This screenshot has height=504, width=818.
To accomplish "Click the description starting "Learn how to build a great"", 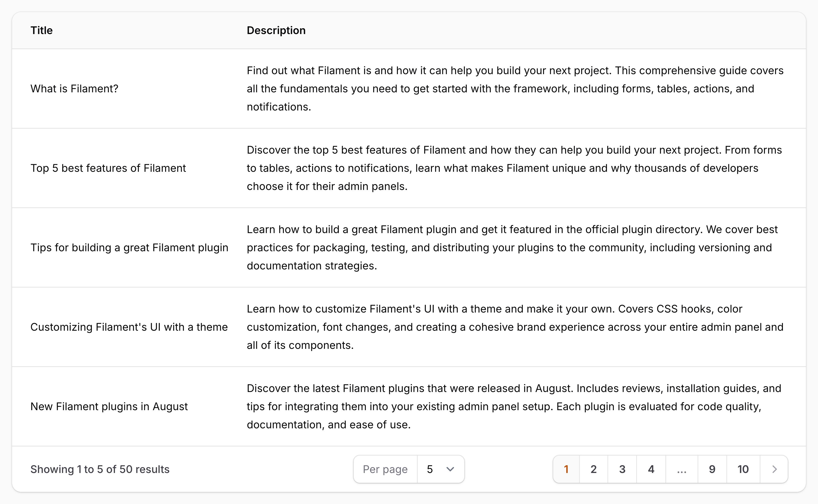I will coord(513,248).
